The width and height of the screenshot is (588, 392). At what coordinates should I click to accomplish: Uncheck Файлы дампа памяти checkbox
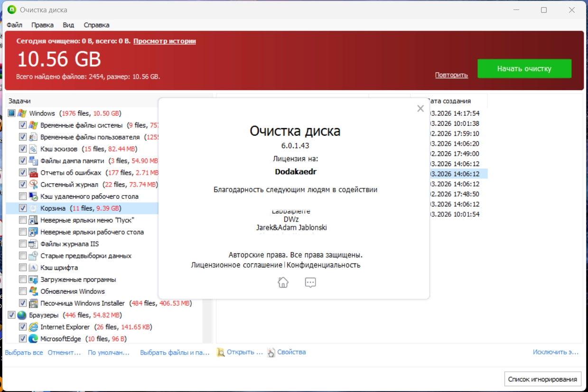[x=22, y=161]
